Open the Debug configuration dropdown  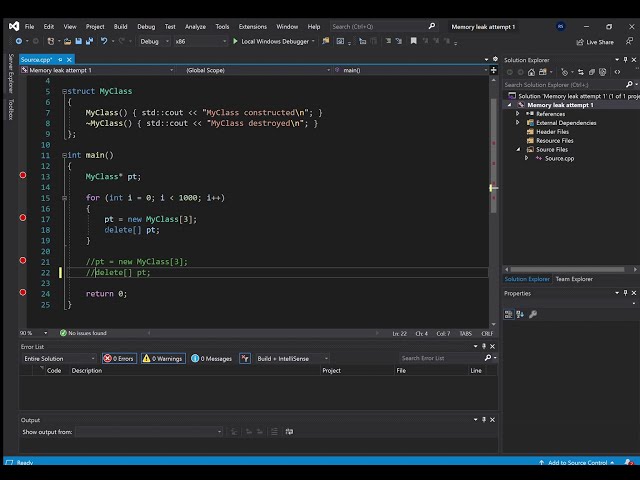pos(154,41)
